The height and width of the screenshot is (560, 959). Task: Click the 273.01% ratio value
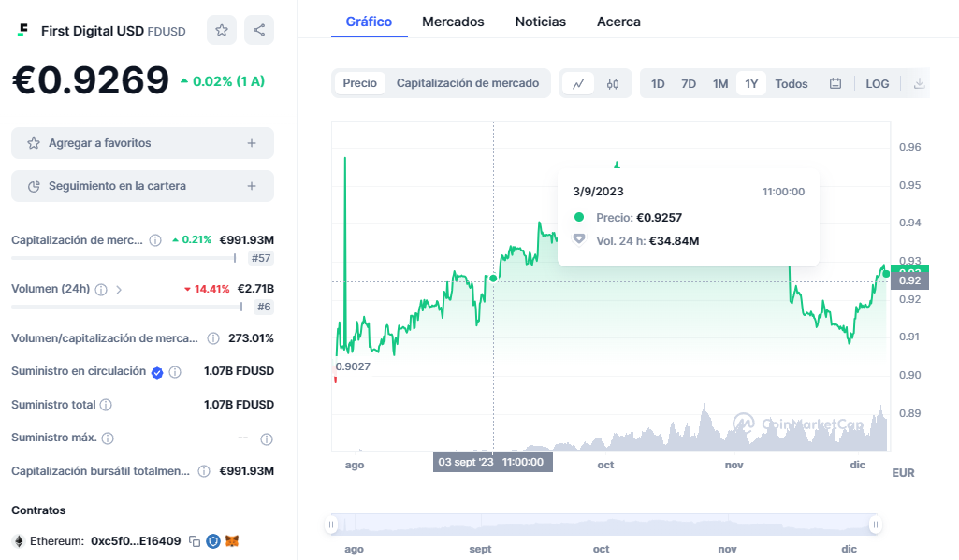[251, 338]
